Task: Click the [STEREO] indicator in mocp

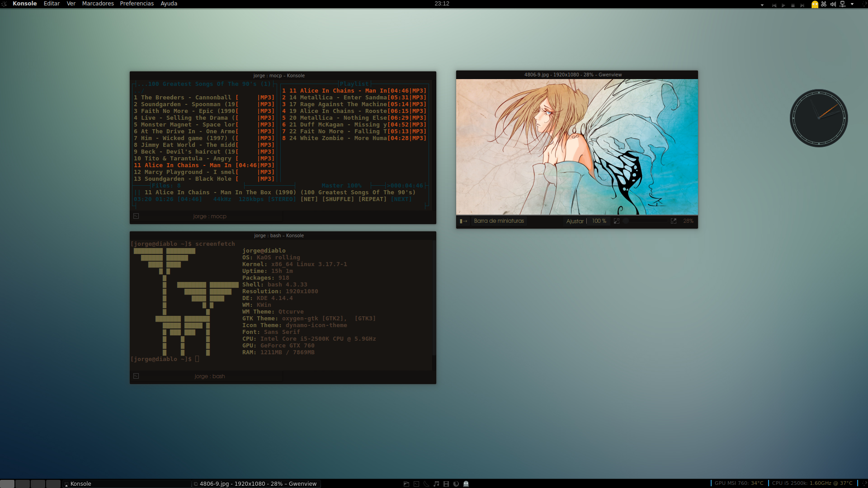Action: point(282,199)
